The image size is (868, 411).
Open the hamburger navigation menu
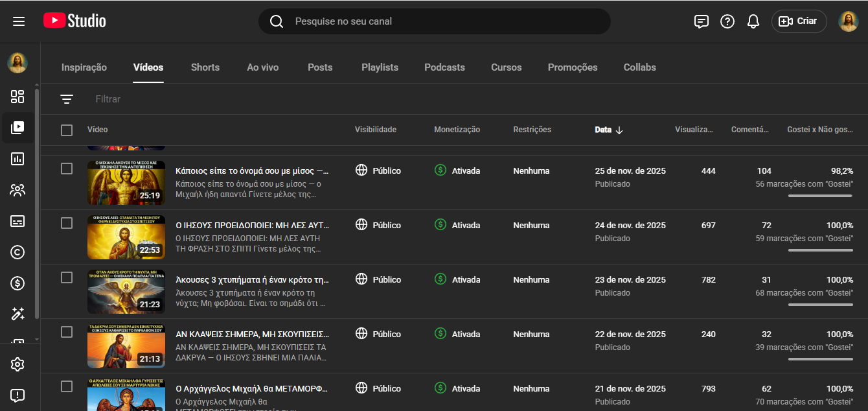pyautogui.click(x=19, y=21)
